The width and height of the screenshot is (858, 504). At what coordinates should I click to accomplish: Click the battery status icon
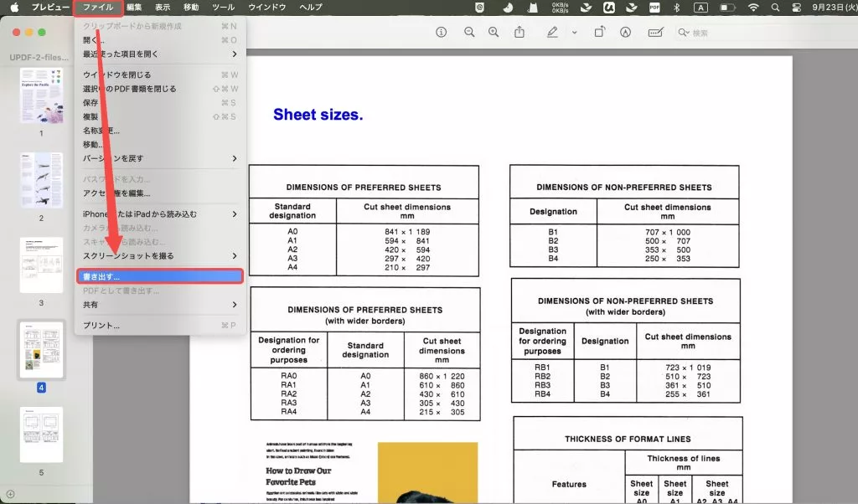[x=726, y=7]
